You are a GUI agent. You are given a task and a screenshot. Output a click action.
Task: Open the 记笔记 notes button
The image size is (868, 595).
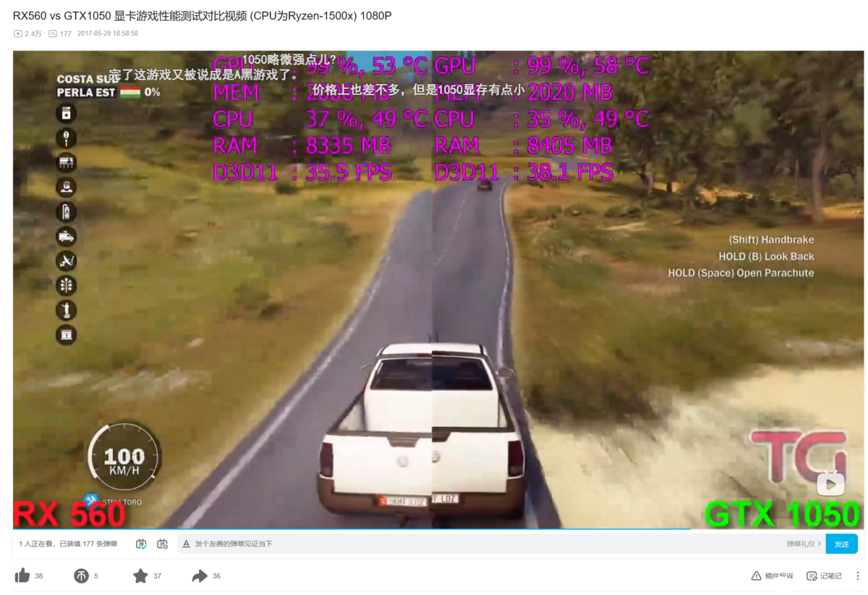[825, 575]
